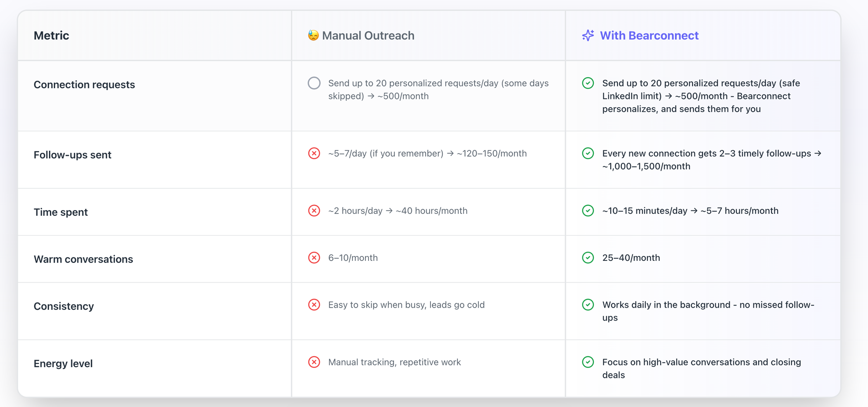Screen dimensions: 868x407
Task: Click the tired face emoji near Manual Outreach
Action: point(313,36)
